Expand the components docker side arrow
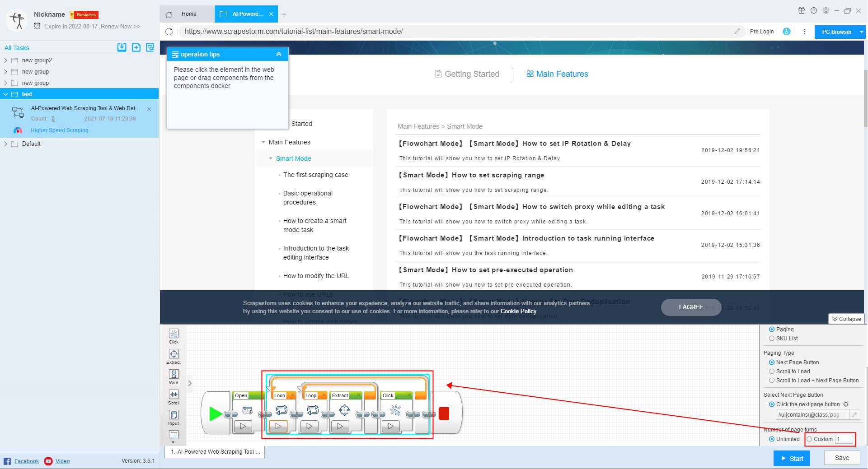This screenshot has width=868, height=469. 190,383
